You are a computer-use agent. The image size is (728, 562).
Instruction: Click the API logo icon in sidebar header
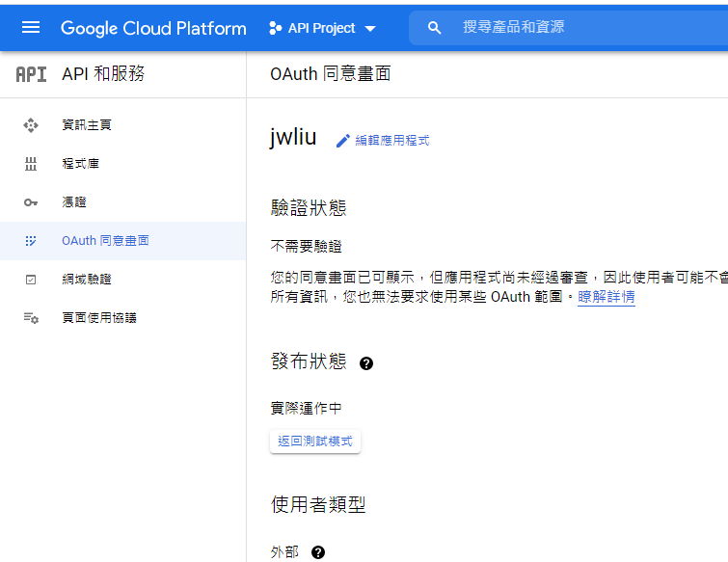[x=31, y=74]
